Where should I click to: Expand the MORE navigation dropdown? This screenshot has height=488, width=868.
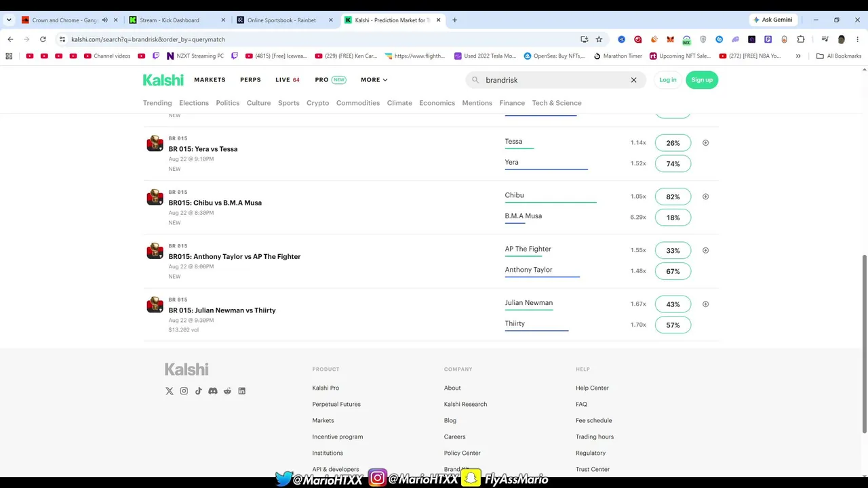point(374,80)
